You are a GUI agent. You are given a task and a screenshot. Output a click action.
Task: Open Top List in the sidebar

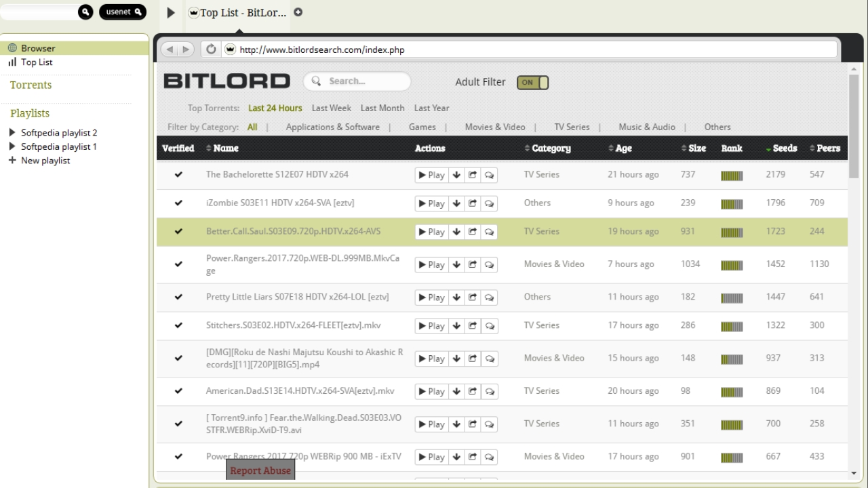click(37, 62)
